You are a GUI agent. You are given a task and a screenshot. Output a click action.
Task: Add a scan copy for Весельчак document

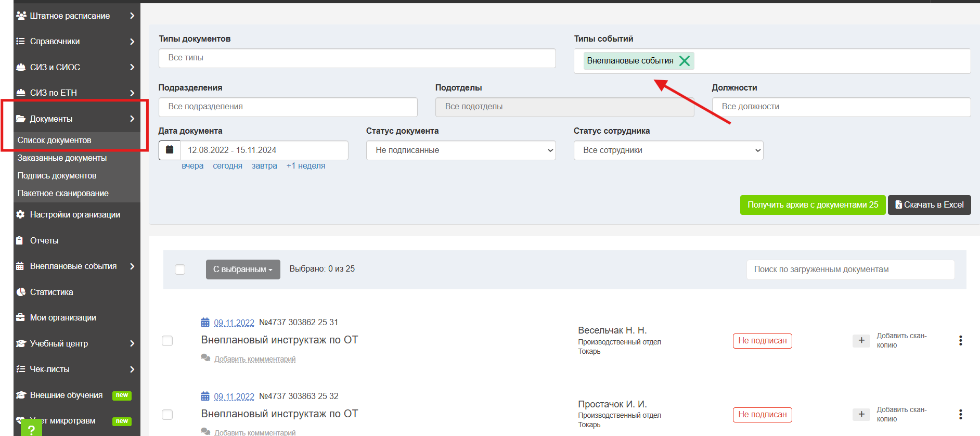[861, 340]
